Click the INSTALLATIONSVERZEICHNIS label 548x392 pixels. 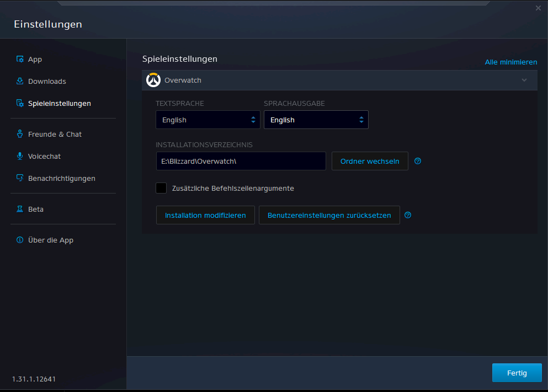(x=204, y=144)
